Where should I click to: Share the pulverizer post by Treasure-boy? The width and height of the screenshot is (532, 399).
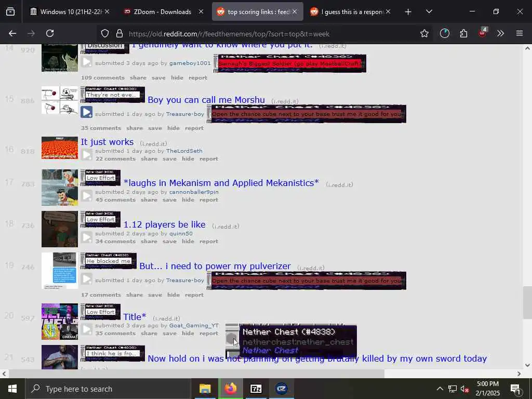point(135,295)
